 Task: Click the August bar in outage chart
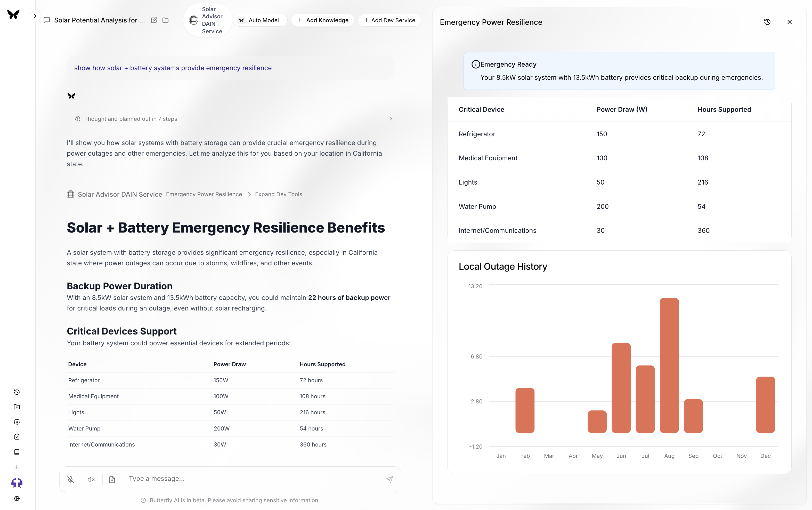pos(669,365)
